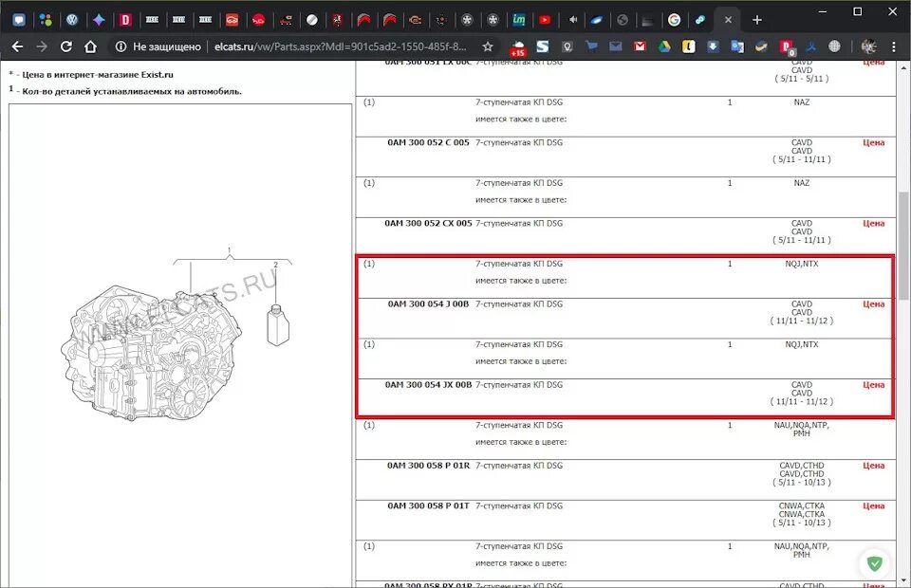The height and width of the screenshot is (588, 911).
Task: Switch to the green 'im' tab
Action: pyautogui.click(x=519, y=20)
